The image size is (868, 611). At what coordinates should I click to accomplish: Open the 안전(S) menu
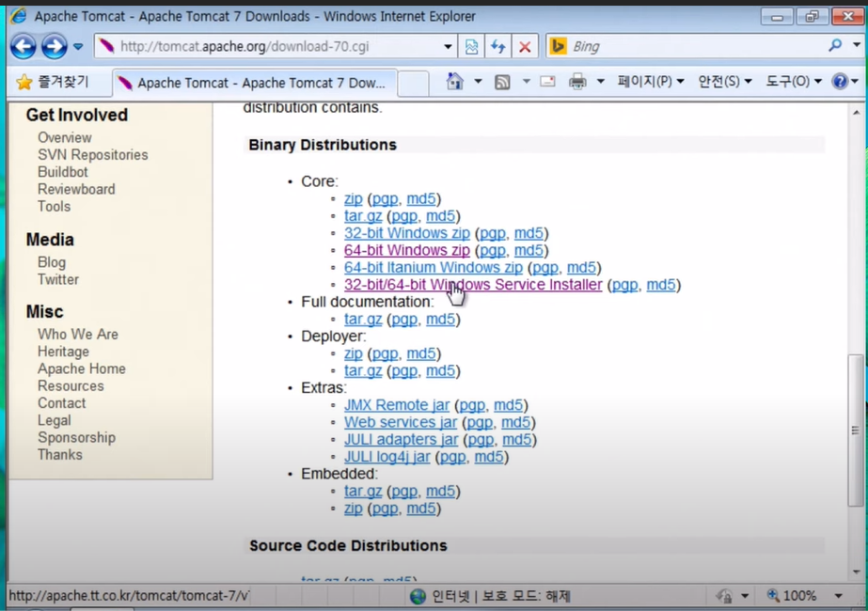725,82
